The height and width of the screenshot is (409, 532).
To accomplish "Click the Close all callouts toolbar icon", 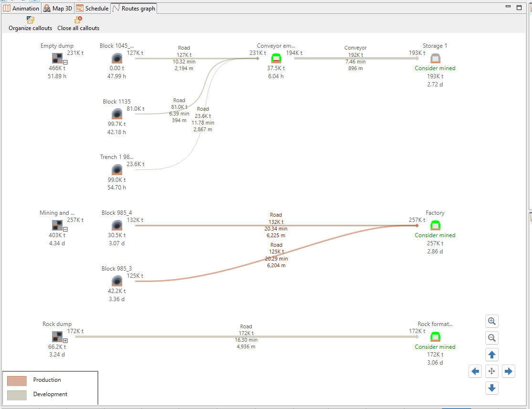I will [x=78, y=20].
